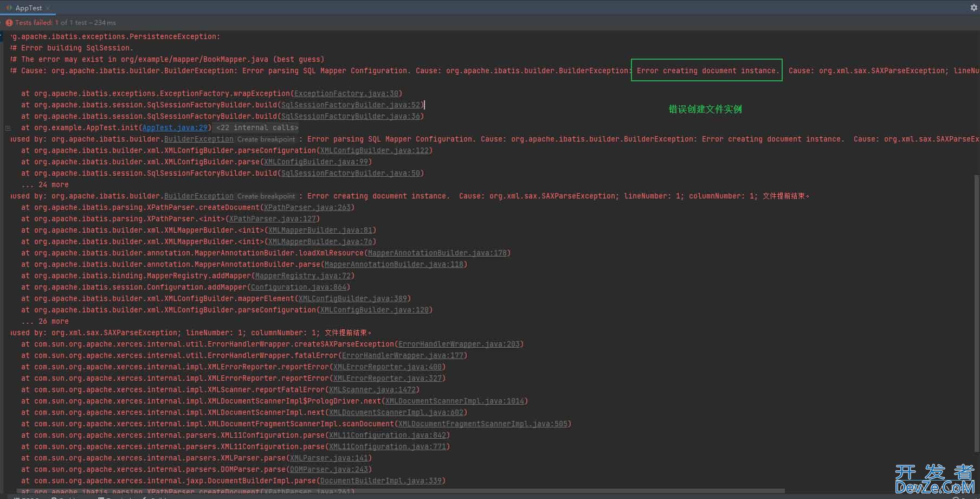This screenshot has height=499, width=980.
Task: Open the XMLConfigBuilder.java:120 link
Action: [375, 310]
